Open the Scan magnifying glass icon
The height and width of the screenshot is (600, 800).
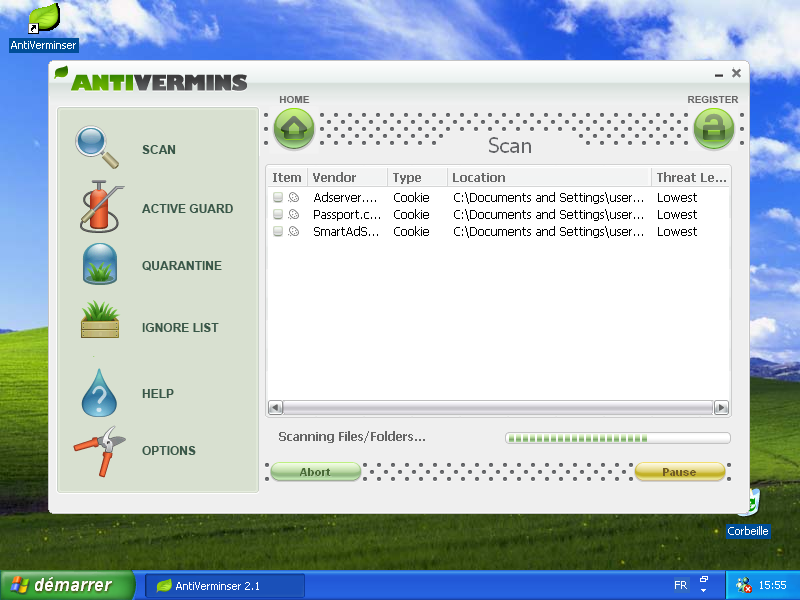pyautogui.click(x=97, y=147)
